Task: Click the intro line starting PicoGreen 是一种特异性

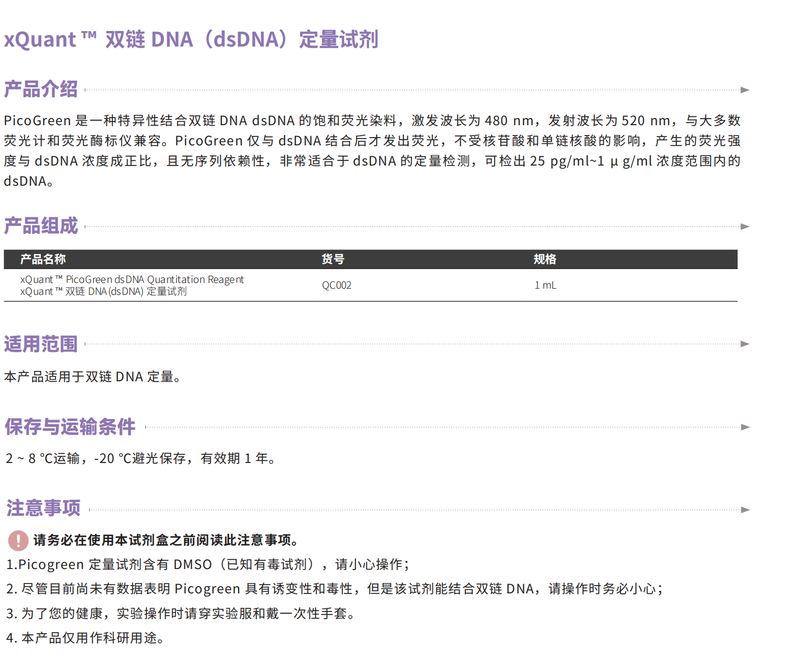Action: coord(372,121)
